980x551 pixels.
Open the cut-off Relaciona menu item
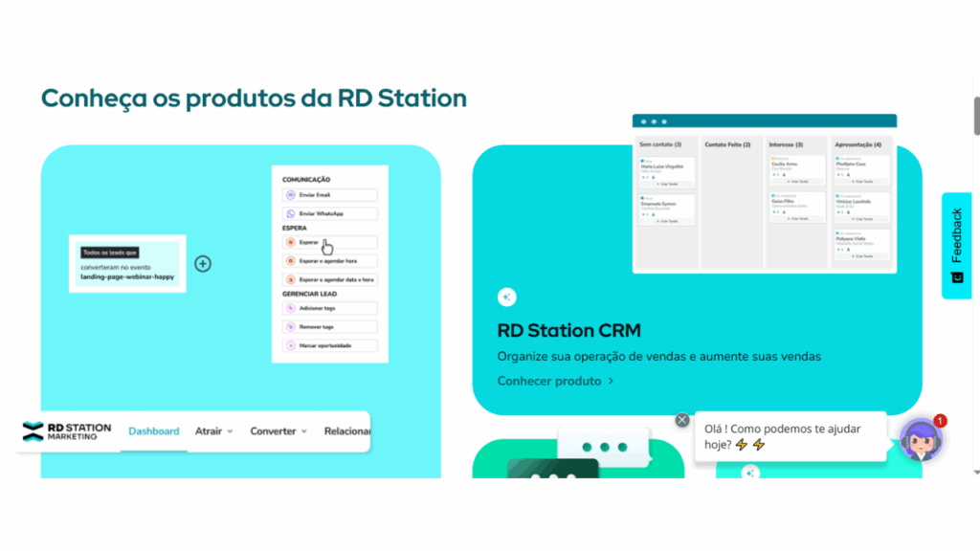(x=346, y=431)
